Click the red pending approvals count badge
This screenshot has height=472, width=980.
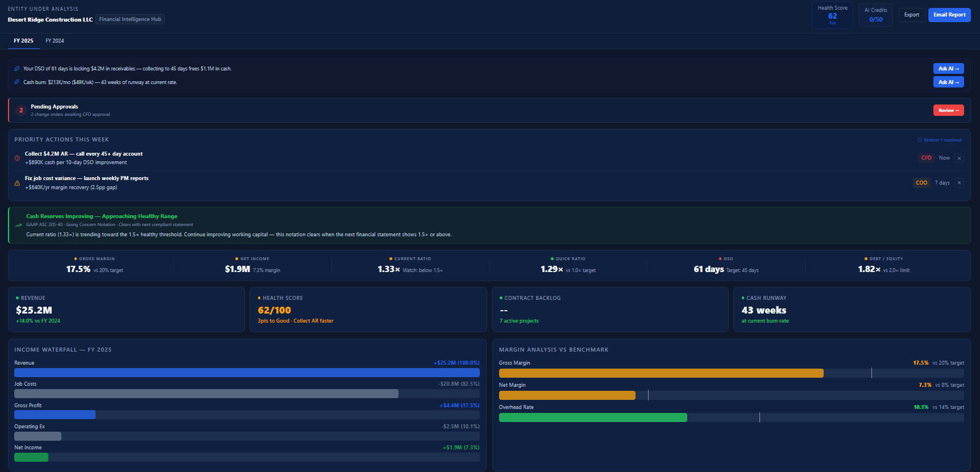coord(21,110)
